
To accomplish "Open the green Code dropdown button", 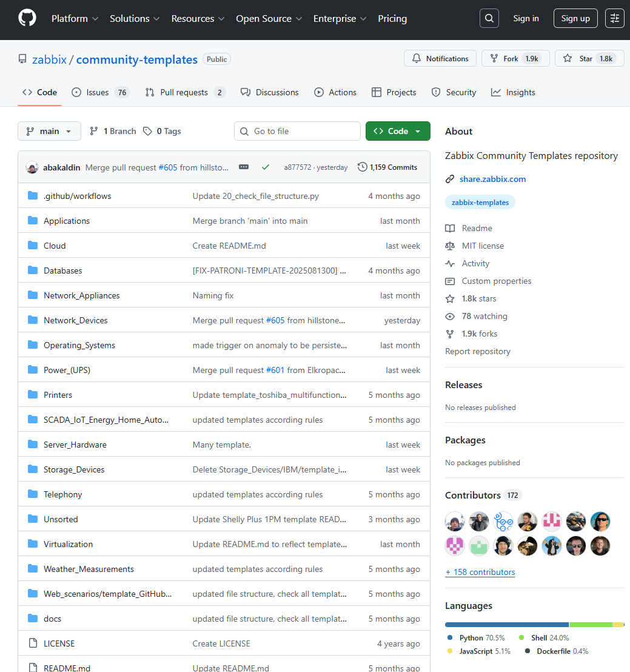I will (398, 131).
